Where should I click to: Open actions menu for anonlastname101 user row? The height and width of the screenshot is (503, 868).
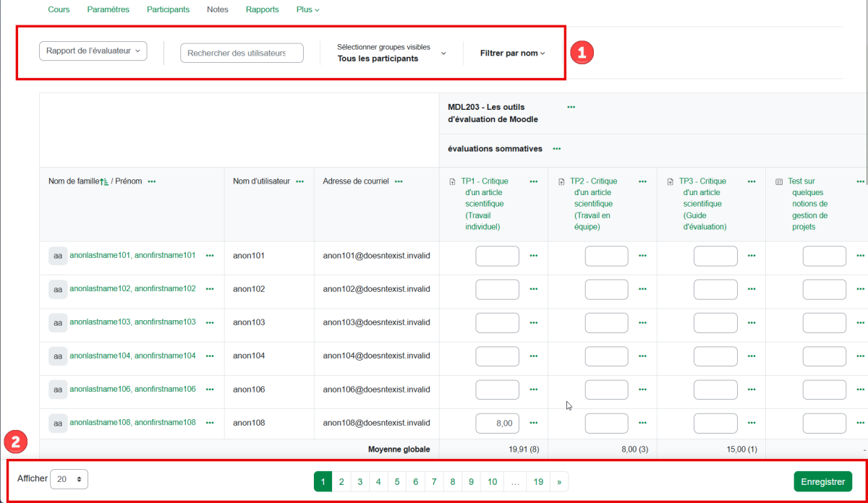click(x=210, y=255)
